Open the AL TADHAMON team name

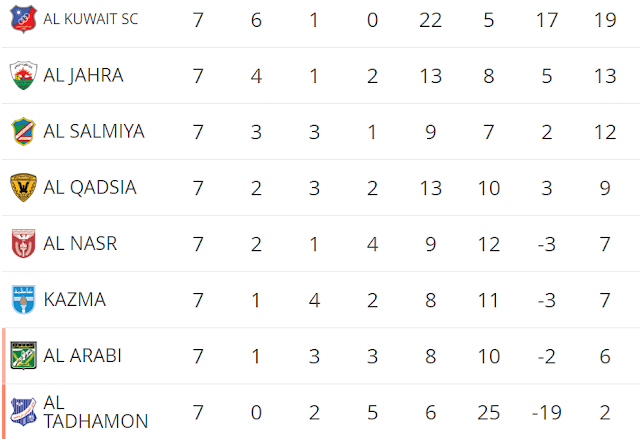(95, 412)
